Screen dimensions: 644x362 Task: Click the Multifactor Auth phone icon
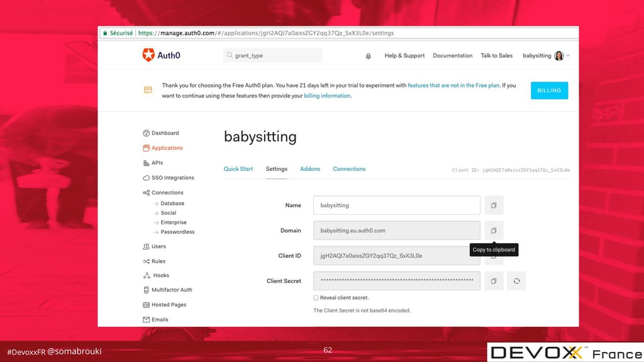(146, 290)
